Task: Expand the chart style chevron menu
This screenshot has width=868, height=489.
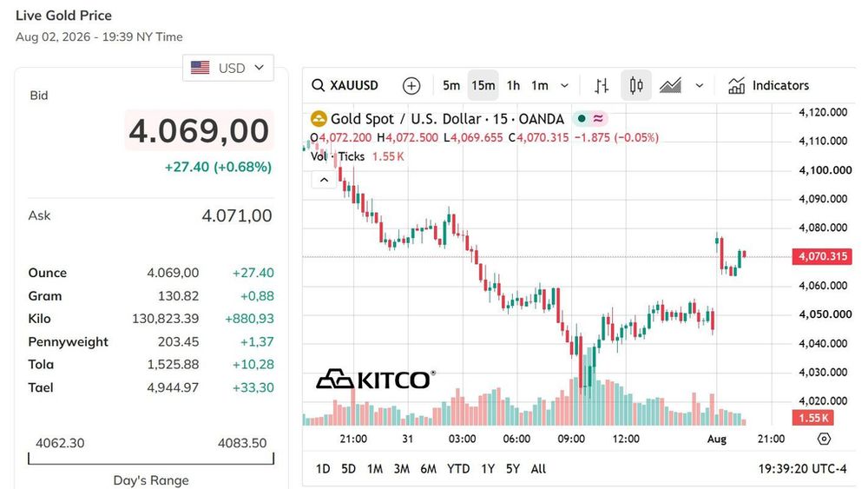Action: 699,85
